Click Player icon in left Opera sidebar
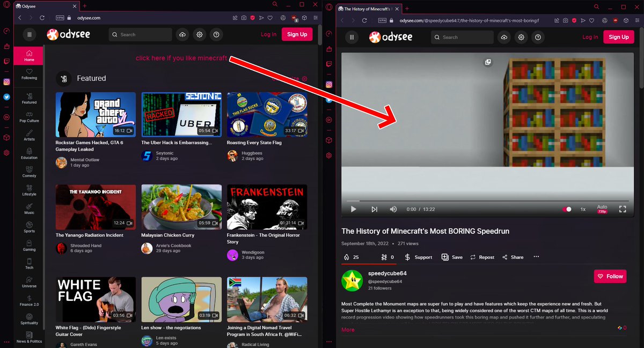 [x=6, y=117]
